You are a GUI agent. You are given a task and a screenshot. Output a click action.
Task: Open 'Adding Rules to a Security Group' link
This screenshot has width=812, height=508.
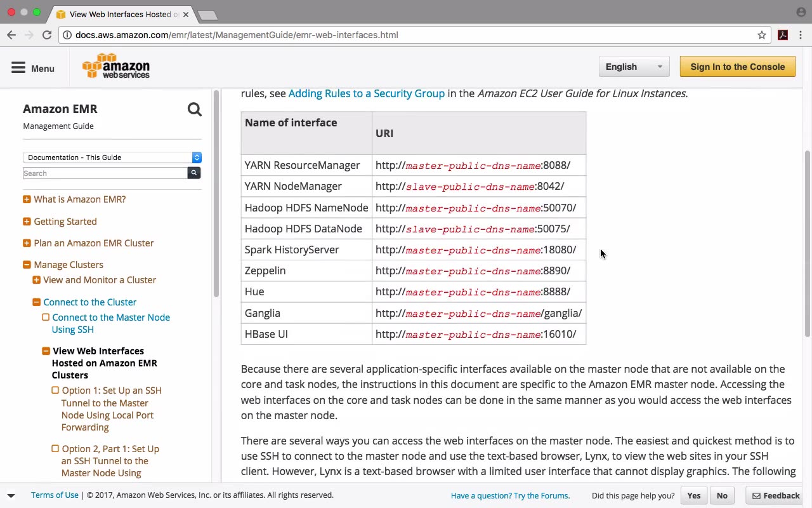pyautogui.click(x=366, y=93)
